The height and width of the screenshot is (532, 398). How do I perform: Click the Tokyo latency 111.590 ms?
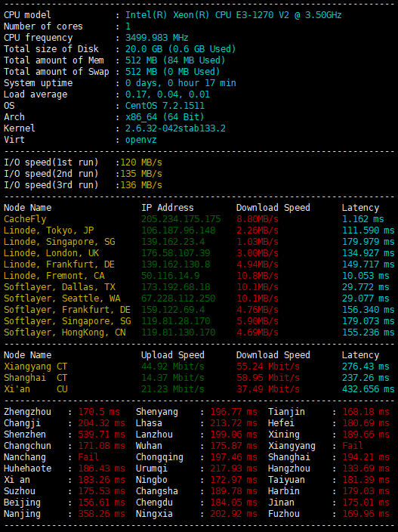click(368, 230)
